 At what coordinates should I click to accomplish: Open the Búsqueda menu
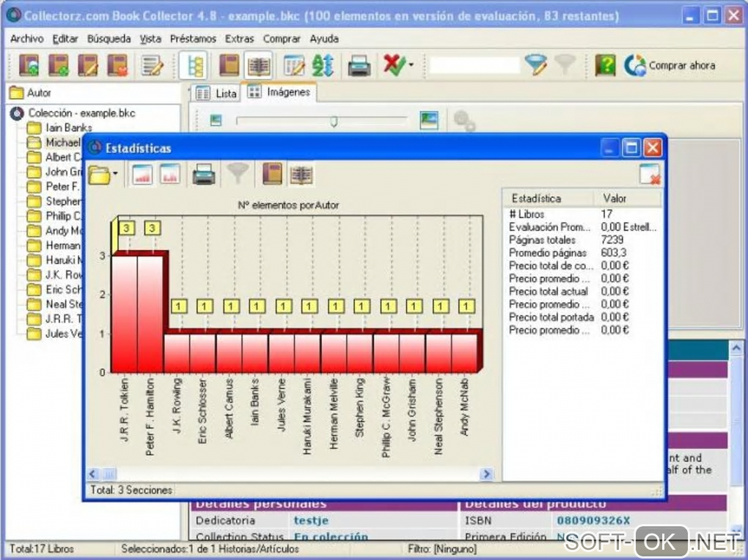(x=109, y=39)
